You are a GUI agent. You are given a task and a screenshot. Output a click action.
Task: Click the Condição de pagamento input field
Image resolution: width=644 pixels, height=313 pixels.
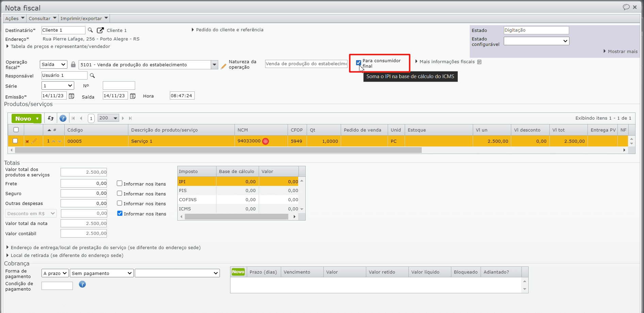(57, 286)
